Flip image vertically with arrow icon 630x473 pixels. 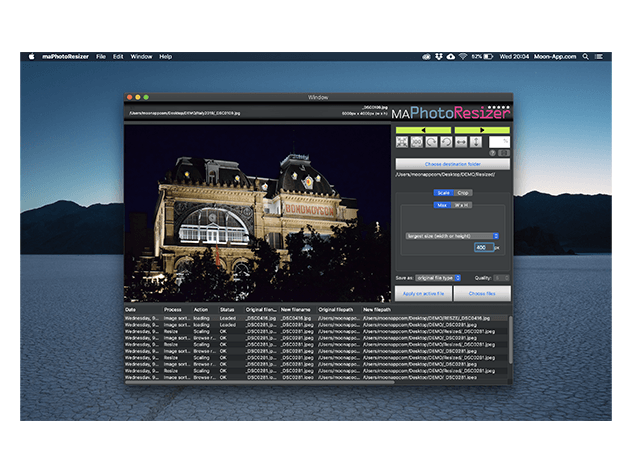[476, 143]
